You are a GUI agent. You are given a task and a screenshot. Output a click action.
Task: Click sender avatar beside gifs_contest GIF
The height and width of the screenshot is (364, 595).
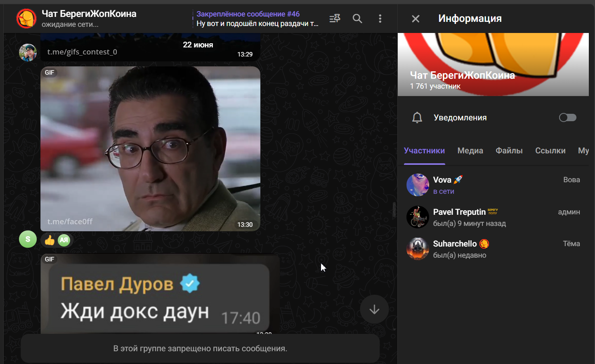[x=28, y=52]
